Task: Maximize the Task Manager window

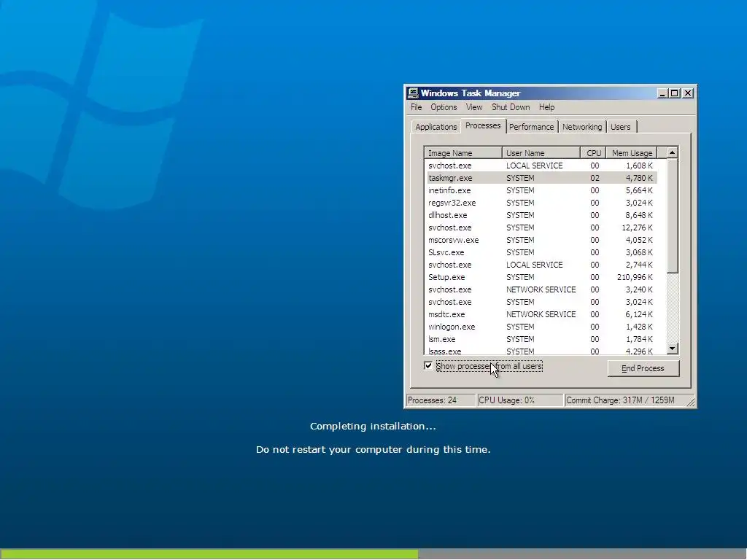Action: [x=675, y=93]
